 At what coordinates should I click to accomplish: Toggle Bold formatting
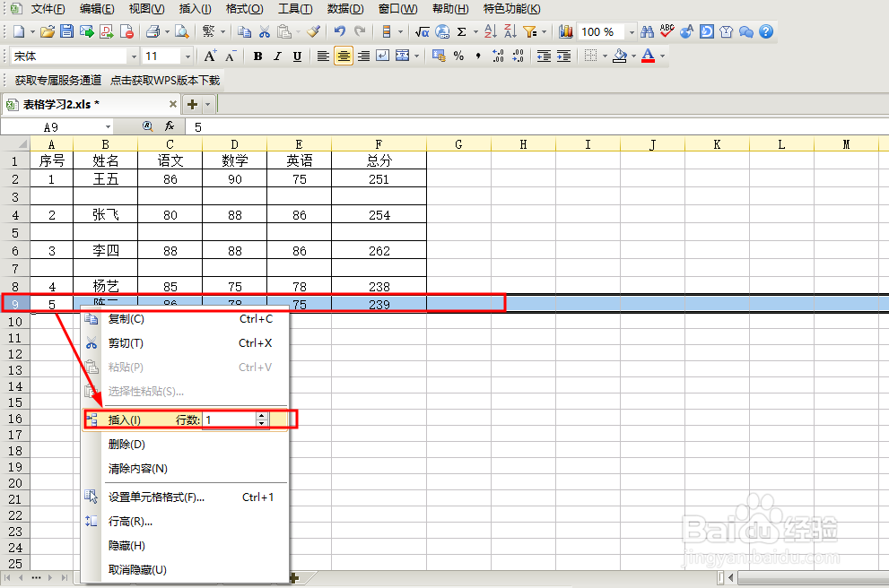click(258, 56)
